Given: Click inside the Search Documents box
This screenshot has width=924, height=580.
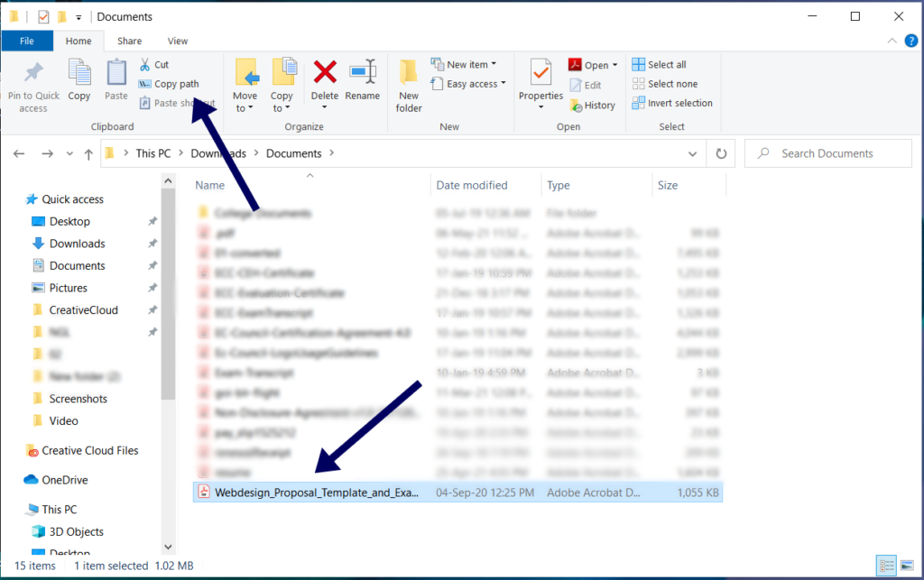Looking at the screenshot, I should (x=827, y=152).
